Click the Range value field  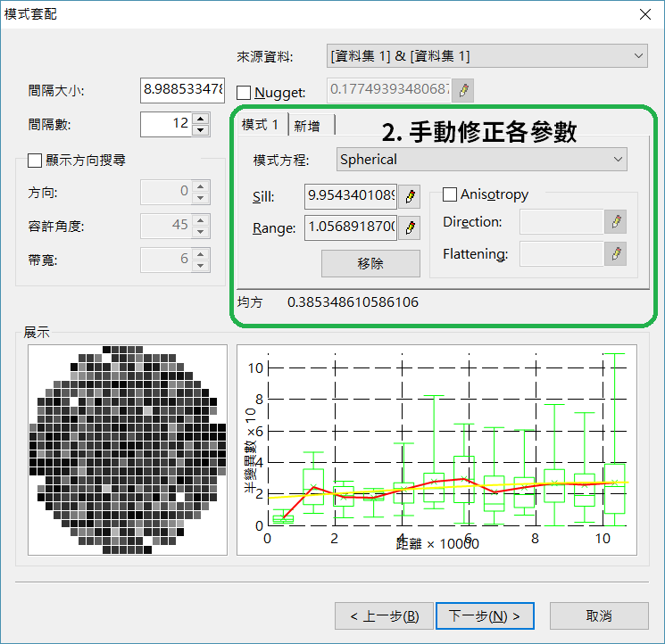click(x=351, y=228)
